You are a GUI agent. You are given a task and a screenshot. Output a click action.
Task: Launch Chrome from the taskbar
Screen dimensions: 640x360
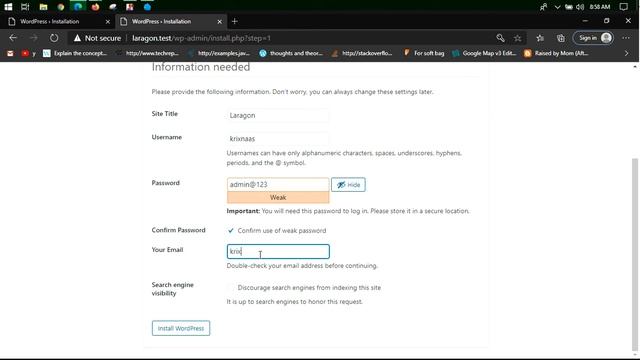click(60, 7)
